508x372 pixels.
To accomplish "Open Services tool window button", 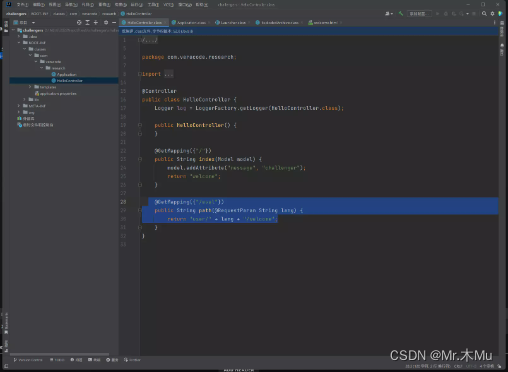I will click(112, 360).
